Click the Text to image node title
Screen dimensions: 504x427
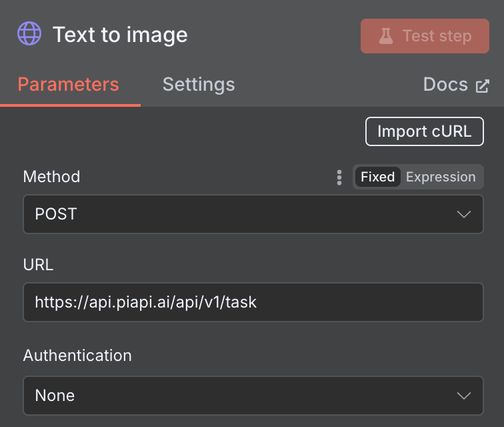[120, 35]
